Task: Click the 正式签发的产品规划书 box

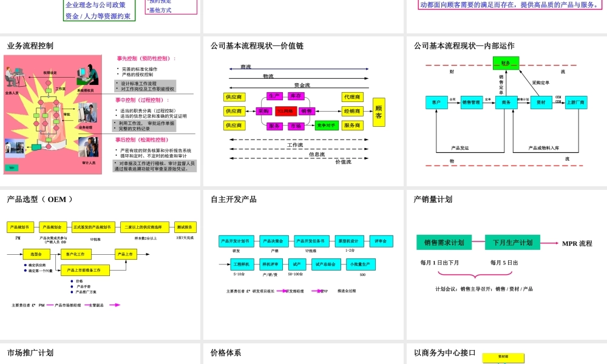Action: (x=93, y=227)
